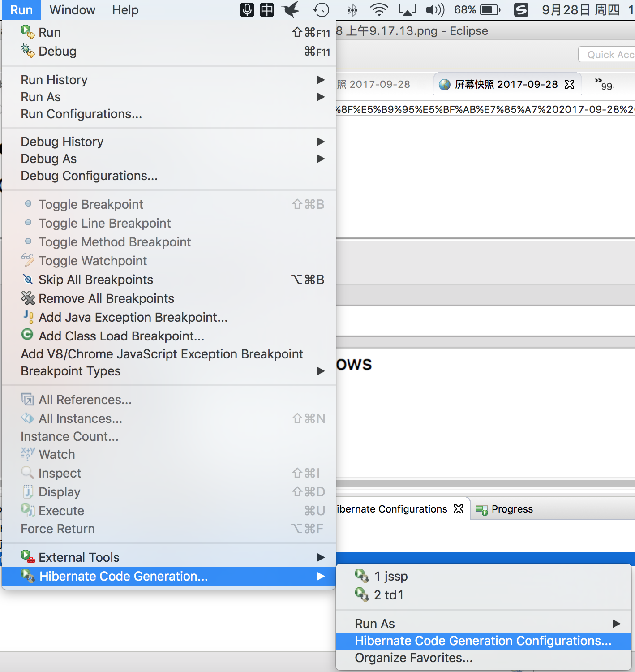The height and width of the screenshot is (672, 635).
Task: Launch the 1 jssp configuration
Action: (x=483, y=576)
